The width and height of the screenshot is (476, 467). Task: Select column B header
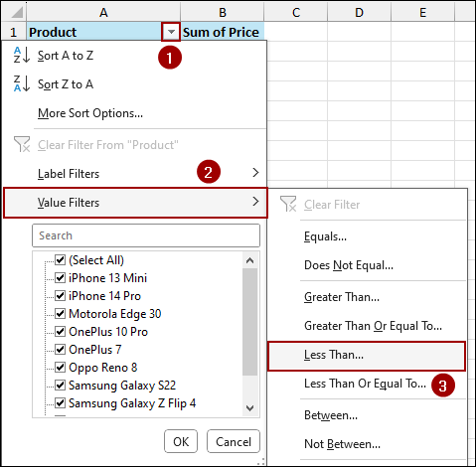click(x=223, y=12)
